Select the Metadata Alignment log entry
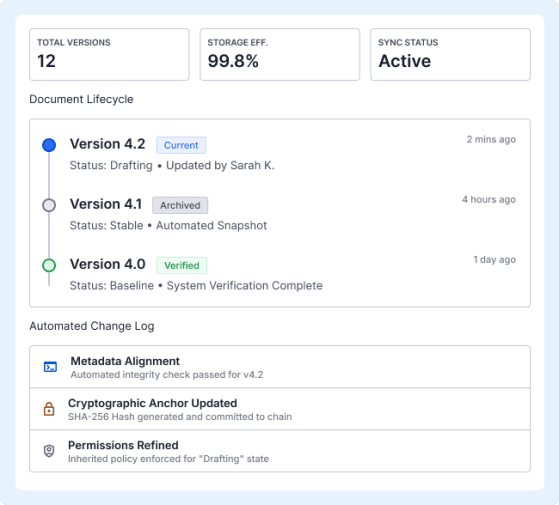This screenshot has height=505, width=559. coord(280,367)
